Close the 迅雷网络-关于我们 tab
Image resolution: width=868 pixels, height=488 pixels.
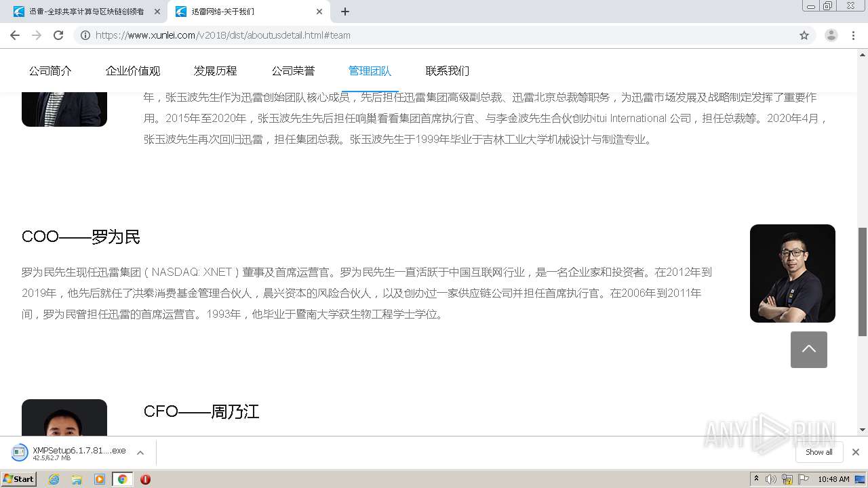point(319,12)
